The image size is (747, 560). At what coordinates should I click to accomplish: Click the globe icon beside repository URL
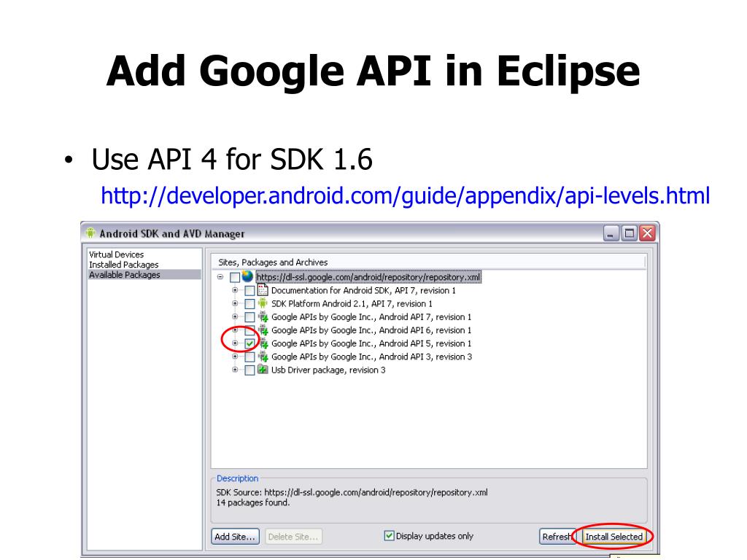point(247,276)
